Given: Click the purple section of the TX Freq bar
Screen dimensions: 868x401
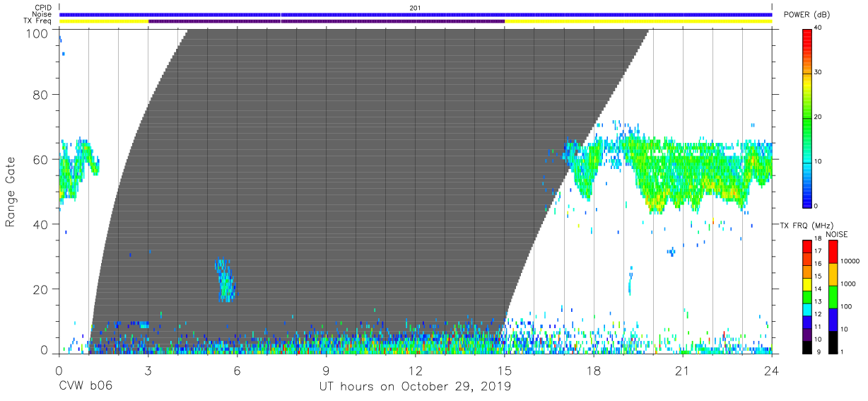Looking at the screenshot, I should pyautogui.click(x=327, y=21).
